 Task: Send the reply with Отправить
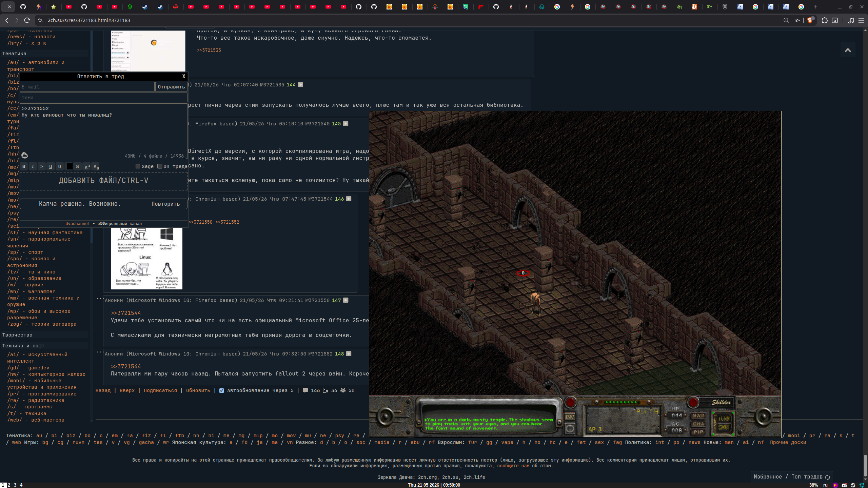point(171,87)
